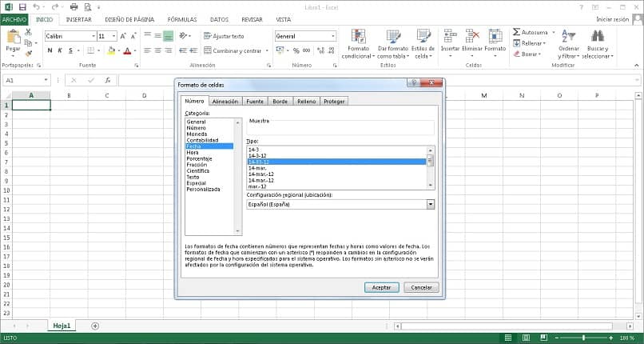This screenshot has width=644, height=344.
Task: Open the General number format dropdown
Action: [332, 36]
